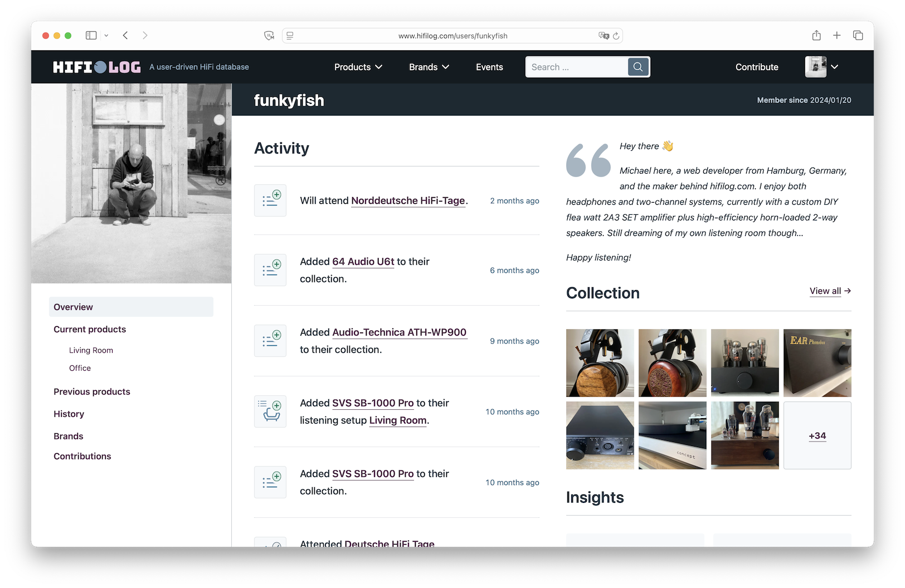
Task: Open the 64 Audio U6t link
Action: (363, 262)
